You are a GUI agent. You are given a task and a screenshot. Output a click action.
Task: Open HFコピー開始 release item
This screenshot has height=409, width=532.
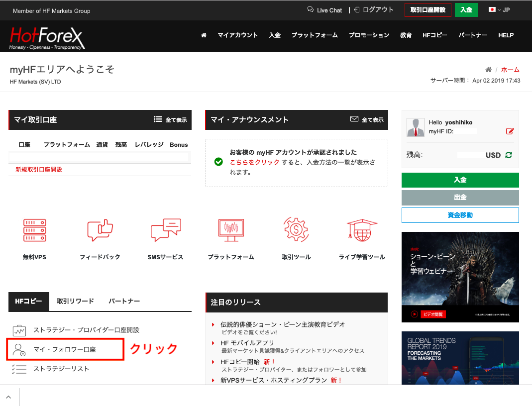pyautogui.click(x=240, y=362)
